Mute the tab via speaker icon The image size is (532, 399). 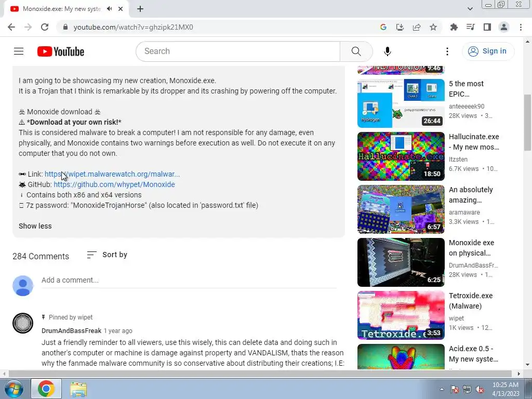point(109,9)
